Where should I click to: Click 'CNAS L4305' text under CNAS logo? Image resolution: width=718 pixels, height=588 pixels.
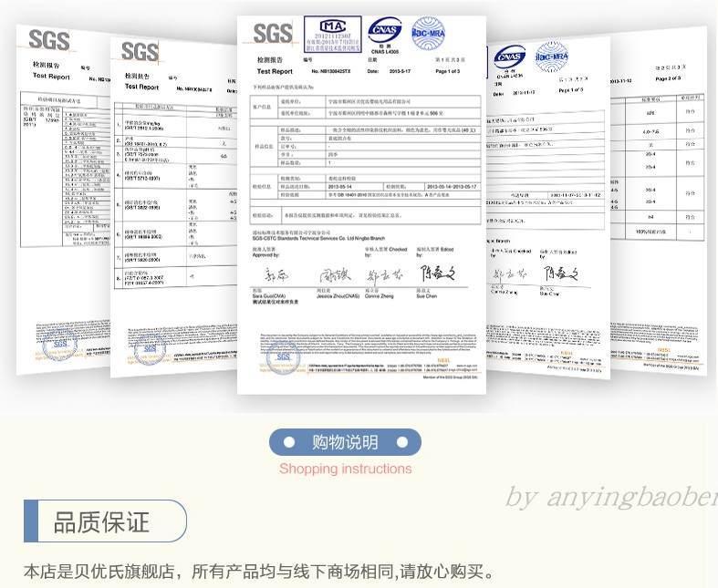point(385,52)
